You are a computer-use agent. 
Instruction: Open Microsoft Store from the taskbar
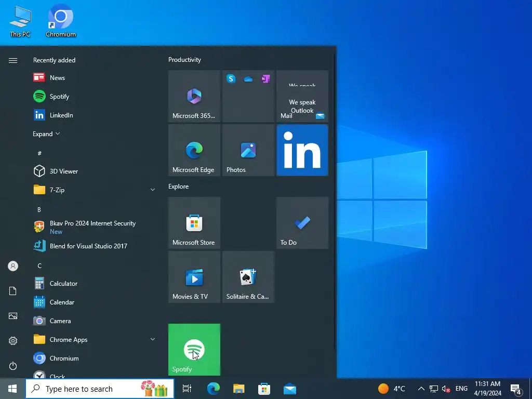click(264, 389)
